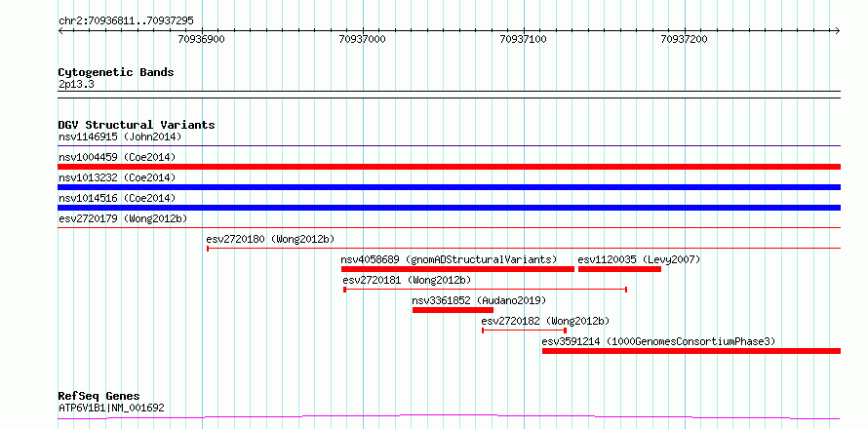Select the nsv4058689 gnomAD red bar

pos(457,269)
